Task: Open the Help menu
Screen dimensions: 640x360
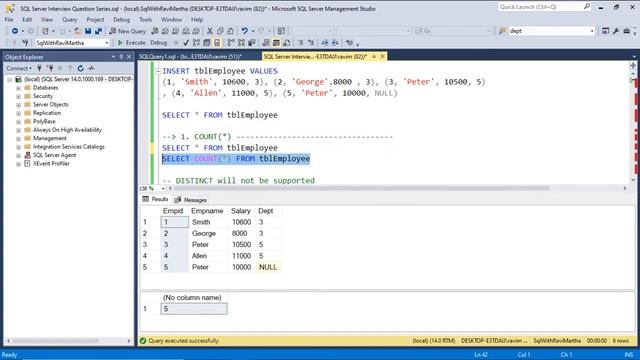Action: (197, 20)
